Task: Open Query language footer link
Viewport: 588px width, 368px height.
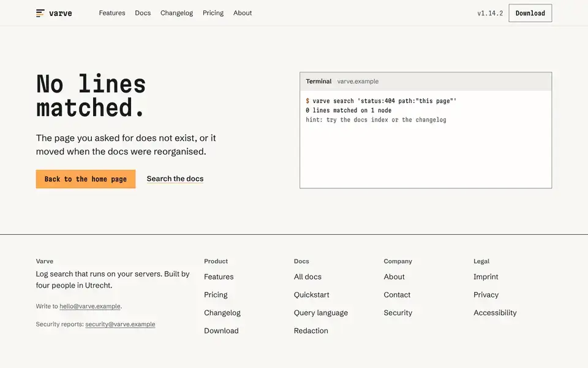Action: pyautogui.click(x=321, y=313)
